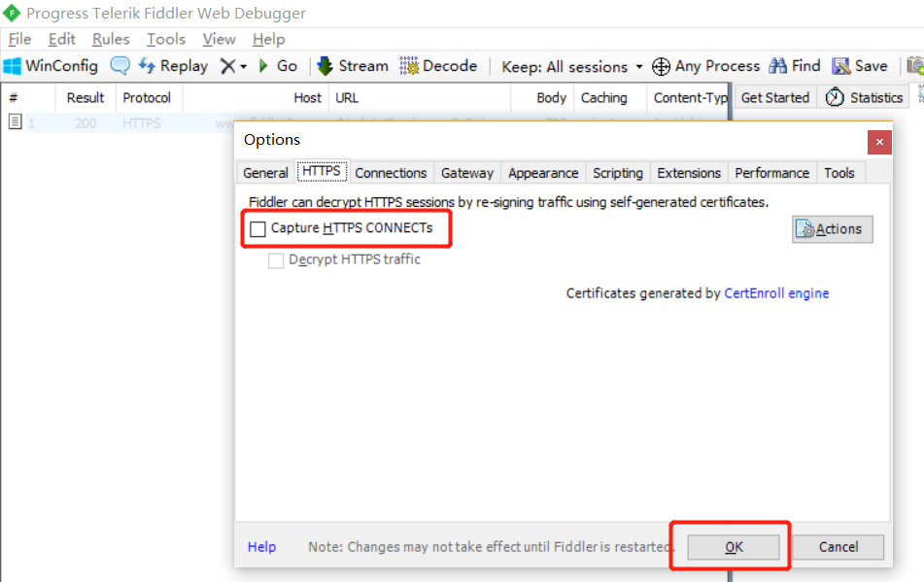Open the WinConfig tool
Image resolution: width=924 pixels, height=582 pixels.
[x=51, y=65]
